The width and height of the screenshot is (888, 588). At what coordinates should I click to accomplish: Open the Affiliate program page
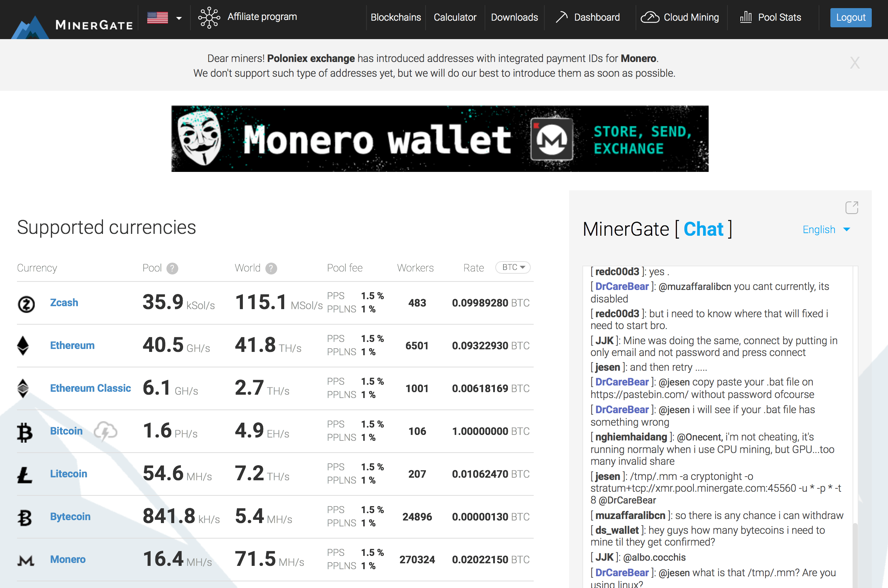coord(262,17)
